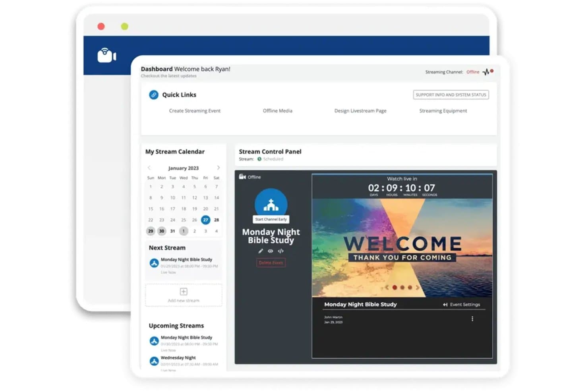Click the streaming channel pulse status icon
This screenshot has height=392, width=588.
click(487, 72)
